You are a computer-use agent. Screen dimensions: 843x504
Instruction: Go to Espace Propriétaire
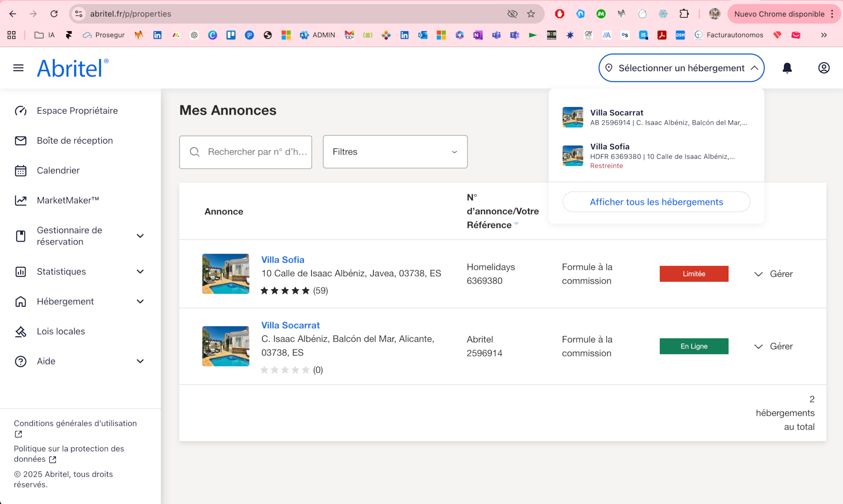(77, 111)
